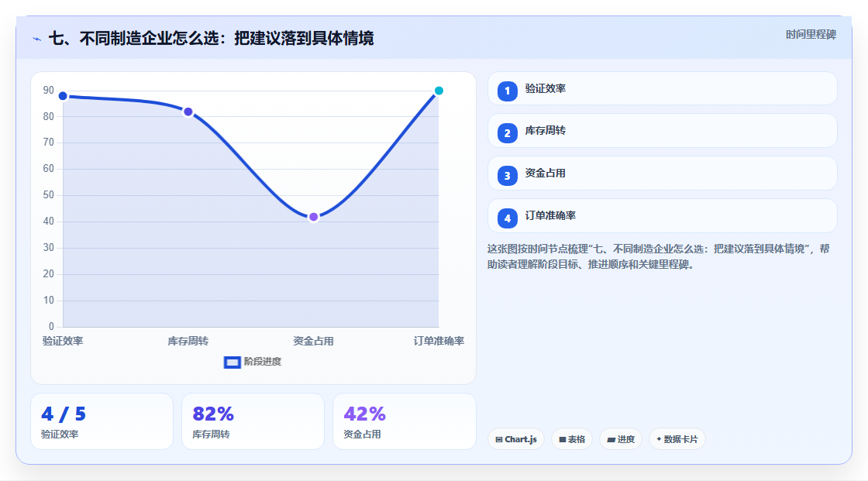Select the 进度 tag chip

click(x=621, y=439)
